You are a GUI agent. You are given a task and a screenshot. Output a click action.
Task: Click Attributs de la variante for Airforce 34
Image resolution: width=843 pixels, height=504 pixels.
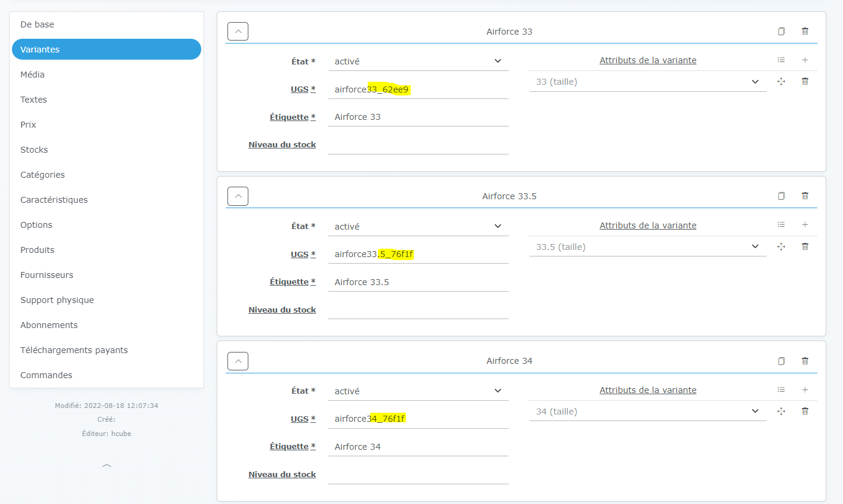click(648, 390)
